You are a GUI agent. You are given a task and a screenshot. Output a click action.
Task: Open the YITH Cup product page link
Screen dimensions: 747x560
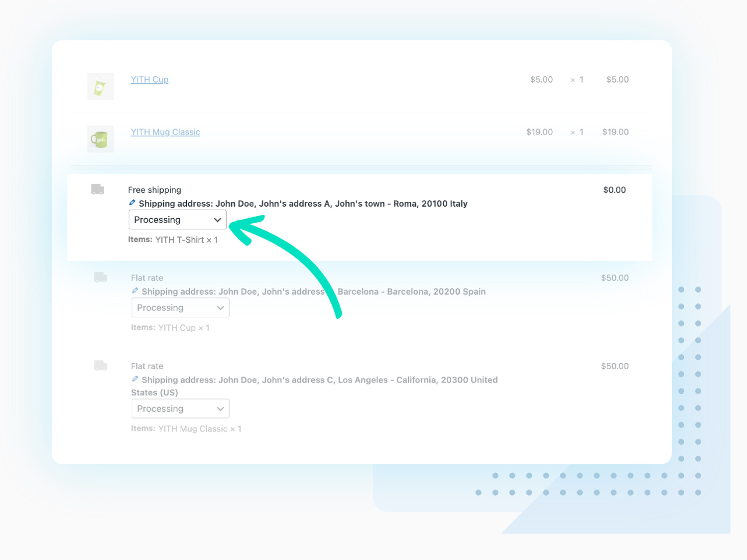click(x=149, y=79)
